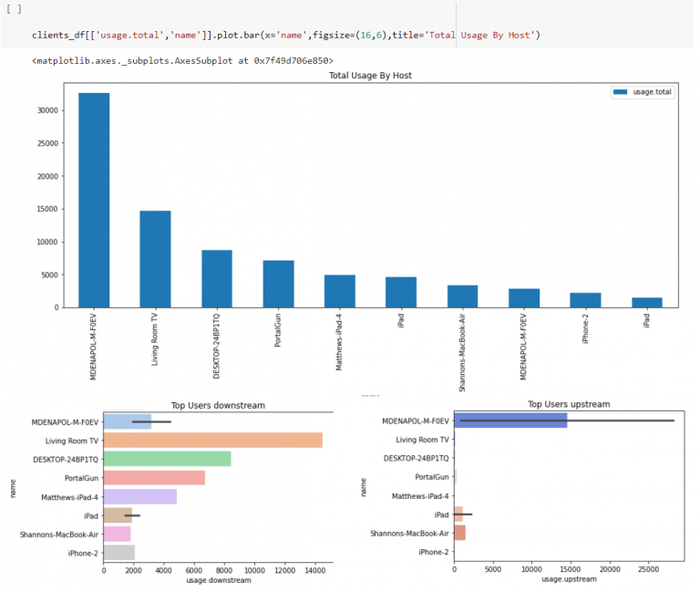Click Shannons-MacBook-Air bar in Total Usage chart
This screenshot has width=700, height=592.
tap(462, 296)
